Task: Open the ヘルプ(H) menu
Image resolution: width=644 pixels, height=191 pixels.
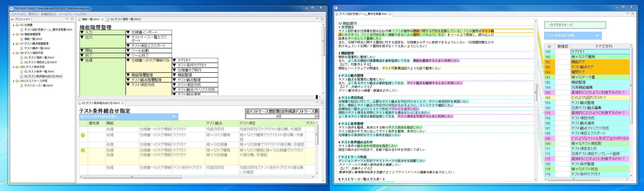Action: [80, 14]
